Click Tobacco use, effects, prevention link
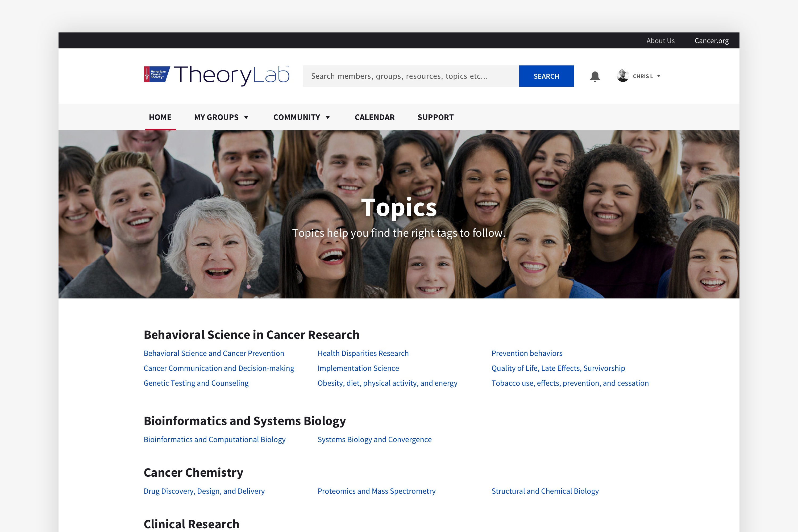The width and height of the screenshot is (798, 532). point(570,383)
